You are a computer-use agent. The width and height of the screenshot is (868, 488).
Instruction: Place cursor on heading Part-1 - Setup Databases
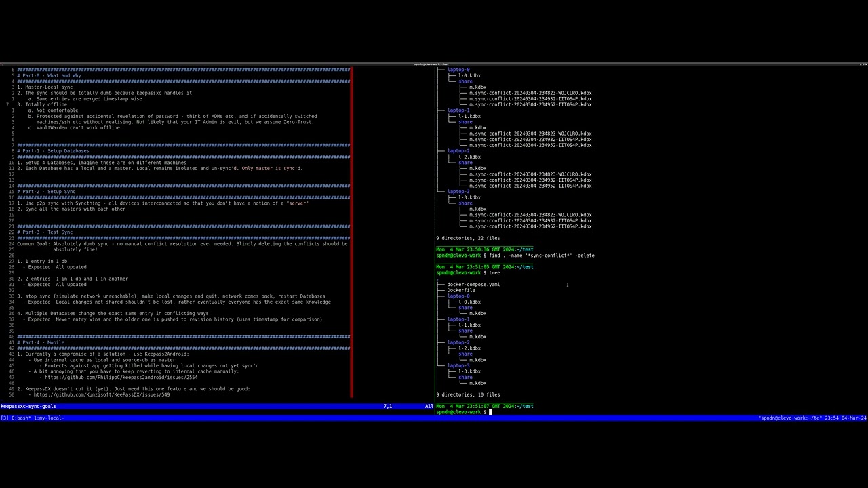coord(53,151)
